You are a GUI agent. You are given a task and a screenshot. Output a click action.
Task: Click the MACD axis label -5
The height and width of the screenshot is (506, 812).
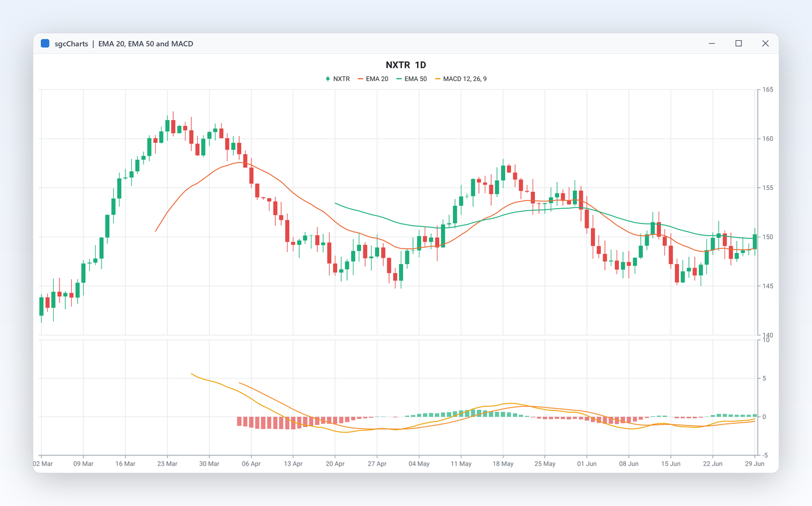point(765,455)
